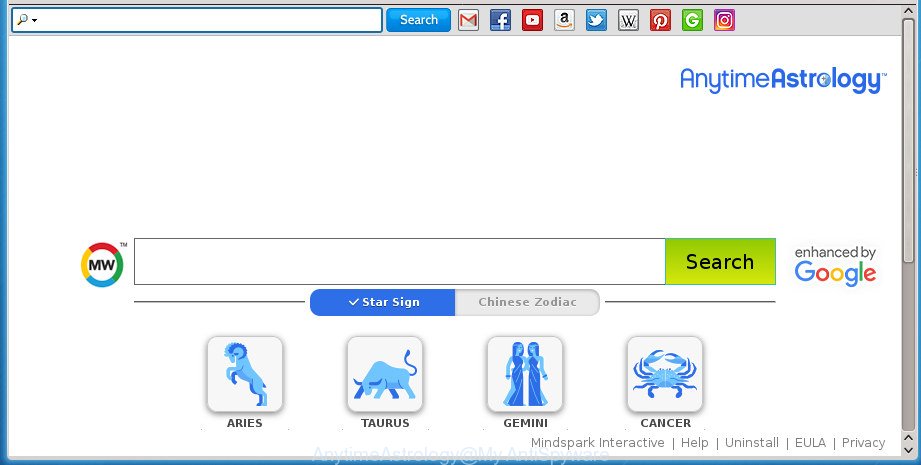Open the EULA link
The width and height of the screenshot is (921, 465).
coord(810,443)
